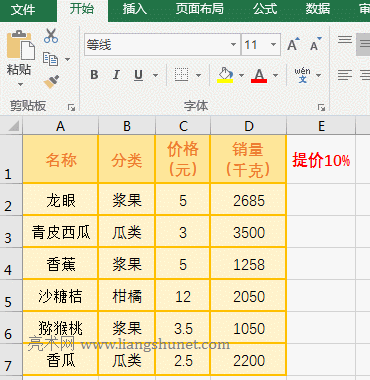
Task: Click the top align icon
Action: tap(345, 40)
